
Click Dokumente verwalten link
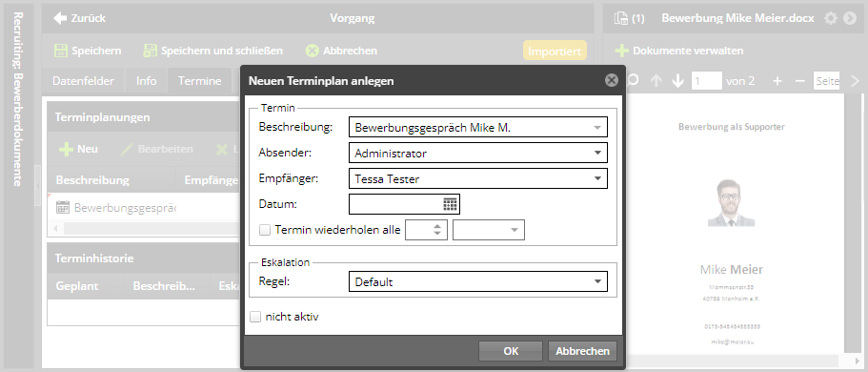point(688,51)
